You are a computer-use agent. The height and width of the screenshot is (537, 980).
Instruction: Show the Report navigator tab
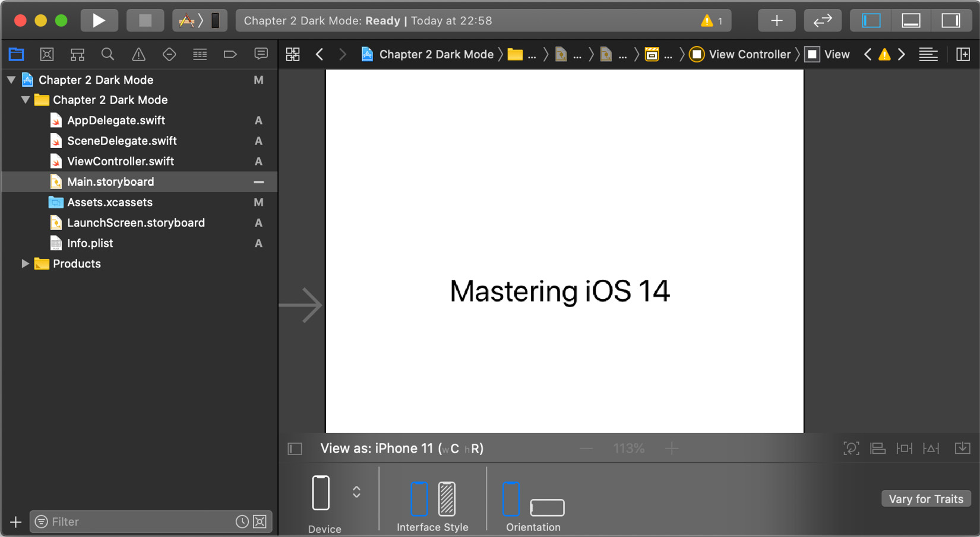pos(261,55)
